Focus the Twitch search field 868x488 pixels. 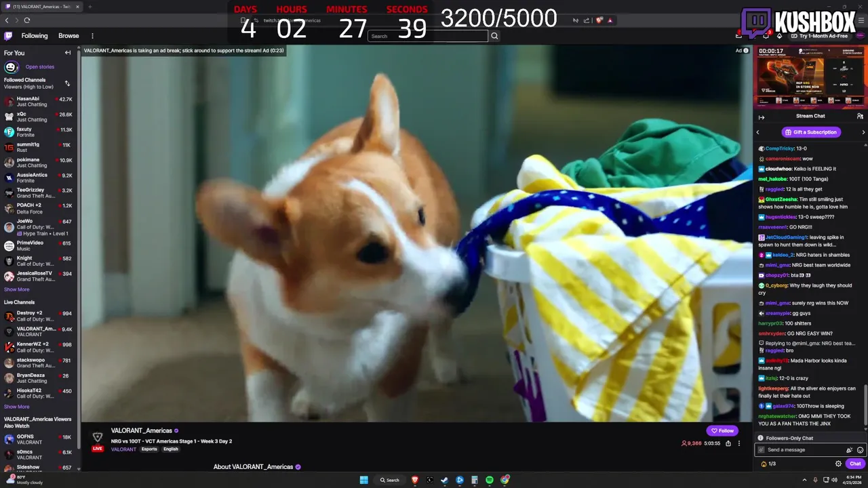tap(428, 36)
